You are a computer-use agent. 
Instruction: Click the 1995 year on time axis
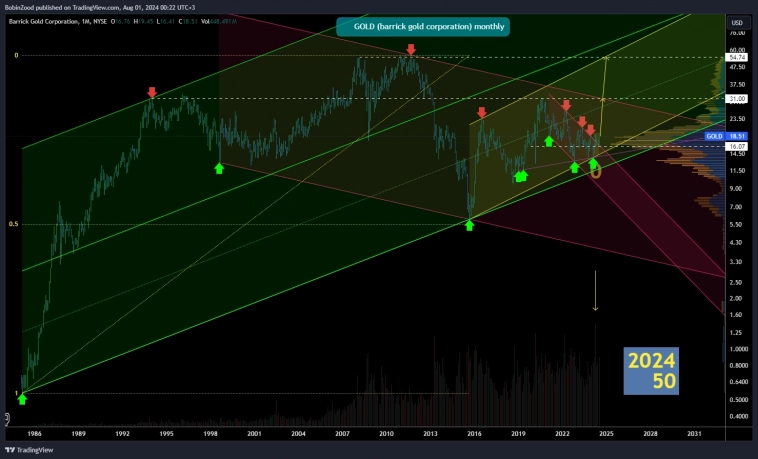click(166, 433)
